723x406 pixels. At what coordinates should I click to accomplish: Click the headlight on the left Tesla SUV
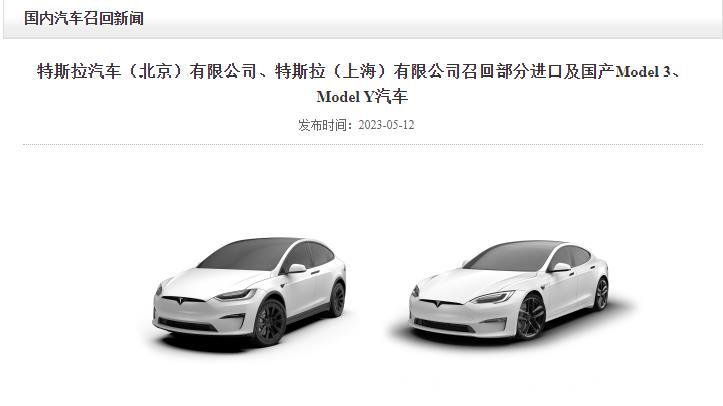(x=235, y=295)
